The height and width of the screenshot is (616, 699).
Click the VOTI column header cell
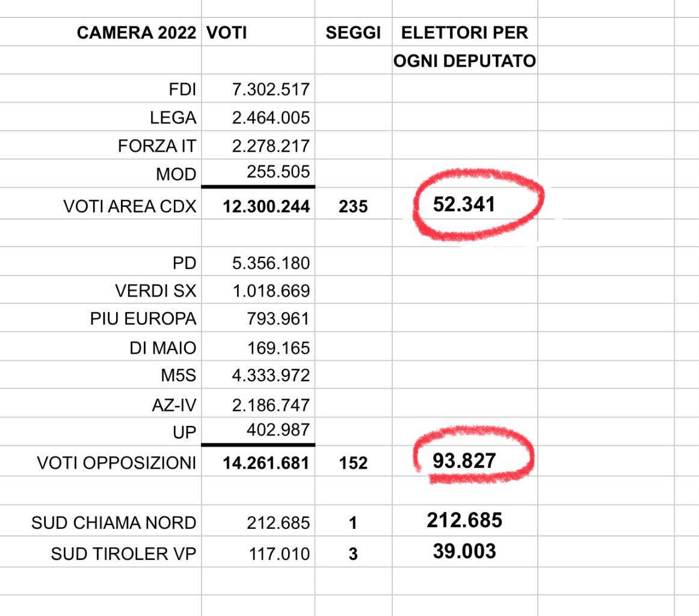pyautogui.click(x=258, y=32)
